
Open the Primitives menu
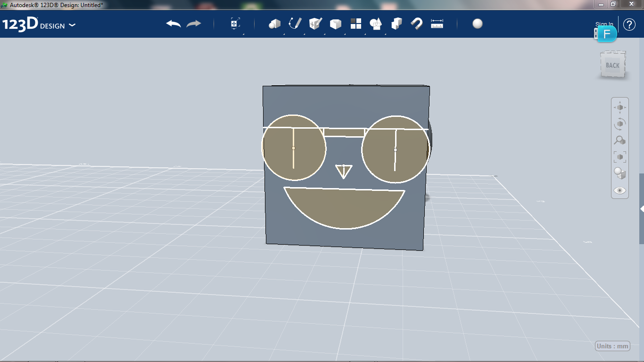pos(274,24)
